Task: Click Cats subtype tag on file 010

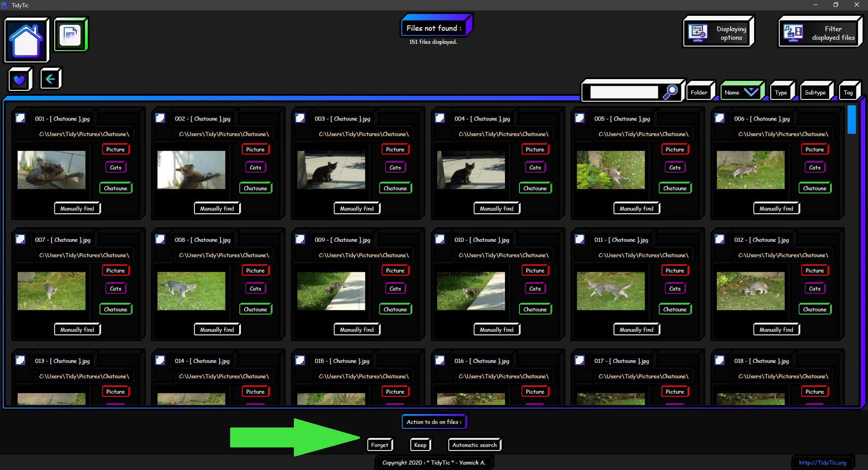Action: coord(535,288)
